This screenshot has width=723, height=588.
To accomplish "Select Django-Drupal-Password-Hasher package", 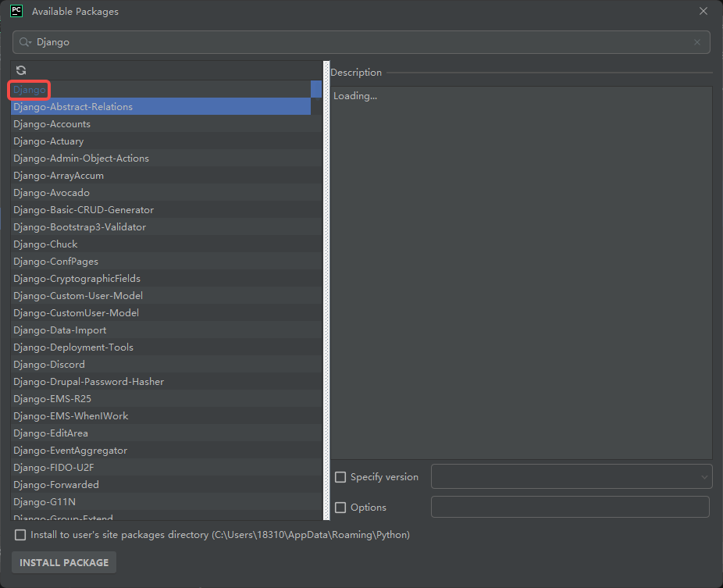I will point(166,381).
